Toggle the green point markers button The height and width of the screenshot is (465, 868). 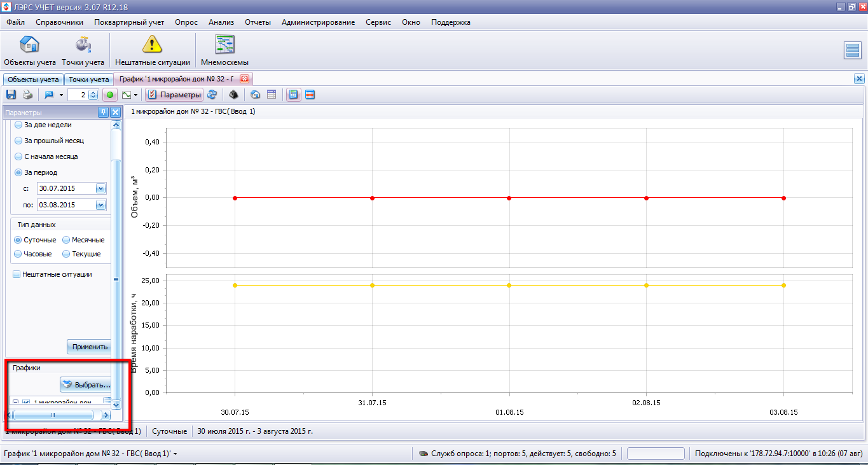coord(109,95)
